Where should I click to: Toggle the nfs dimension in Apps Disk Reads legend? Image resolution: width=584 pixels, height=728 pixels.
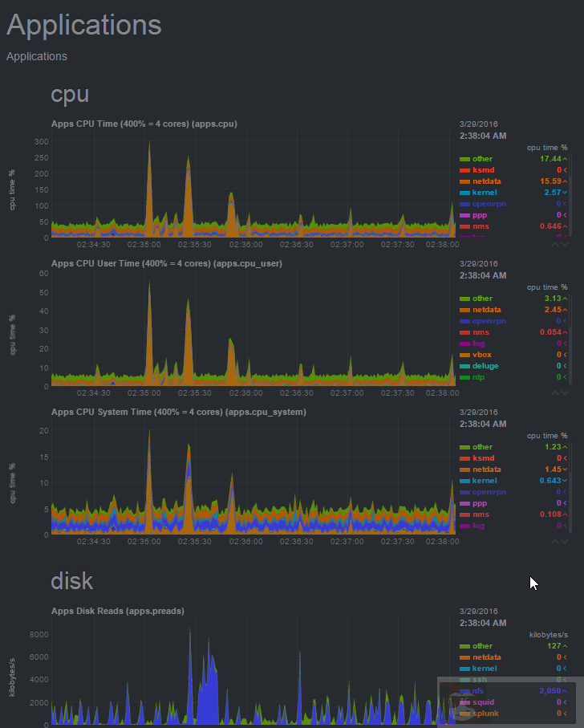(x=478, y=690)
